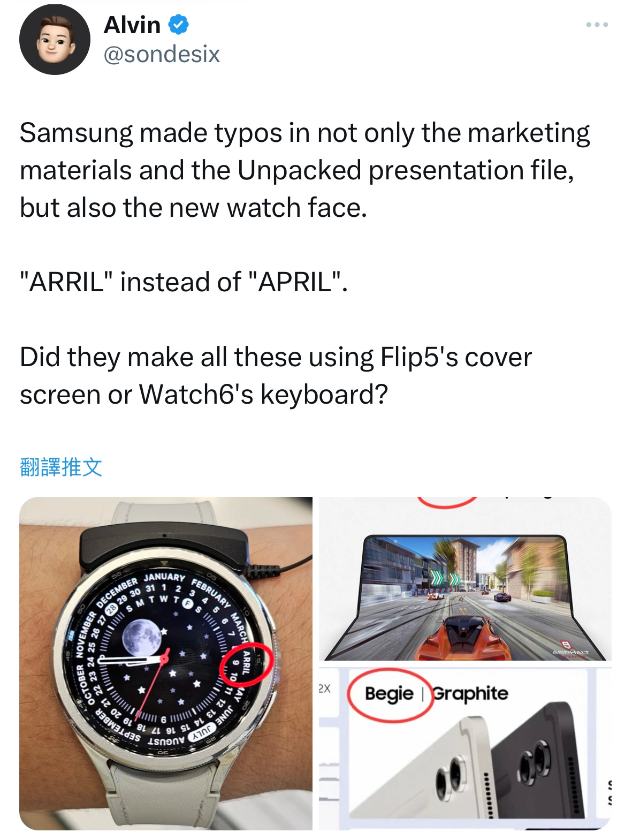The image size is (617, 840).
Task: Open the @sondesix handle link
Action: point(162,54)
